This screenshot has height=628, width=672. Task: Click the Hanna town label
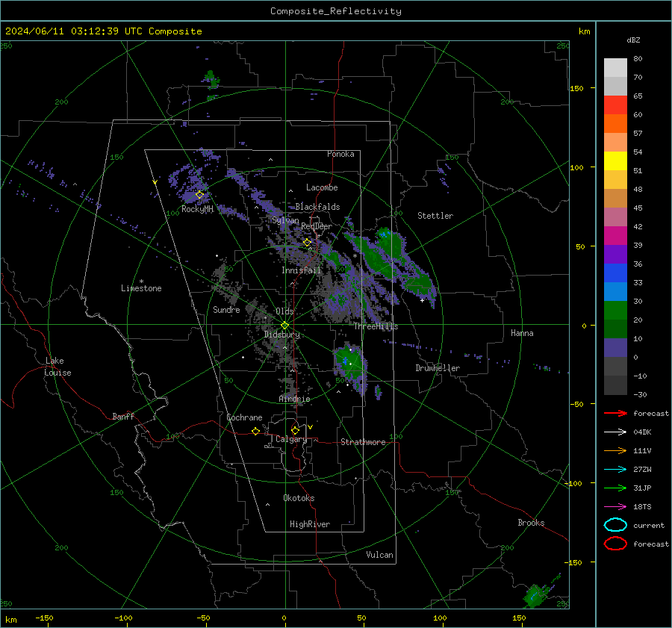pyautogui.click(x=522, y=333)
